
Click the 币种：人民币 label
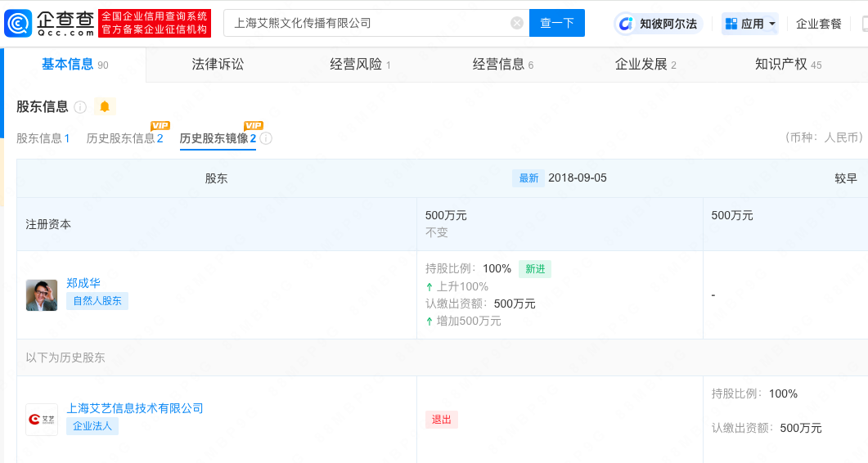tap(824, 137)
